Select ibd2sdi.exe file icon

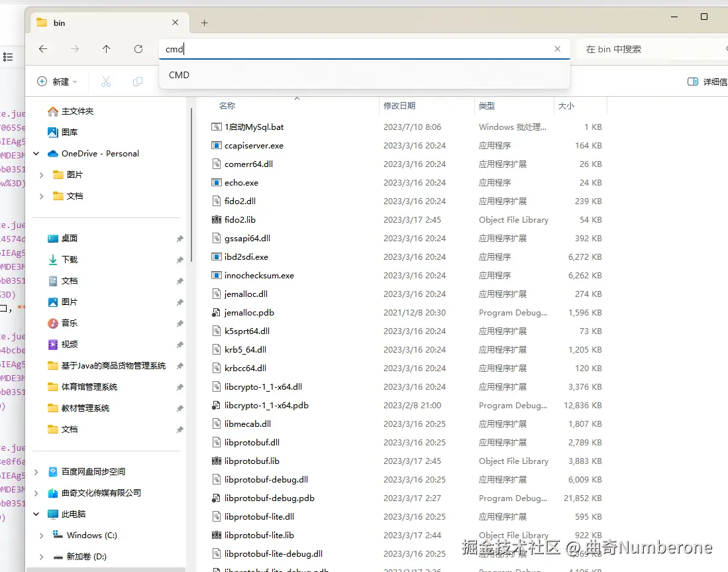217,257
